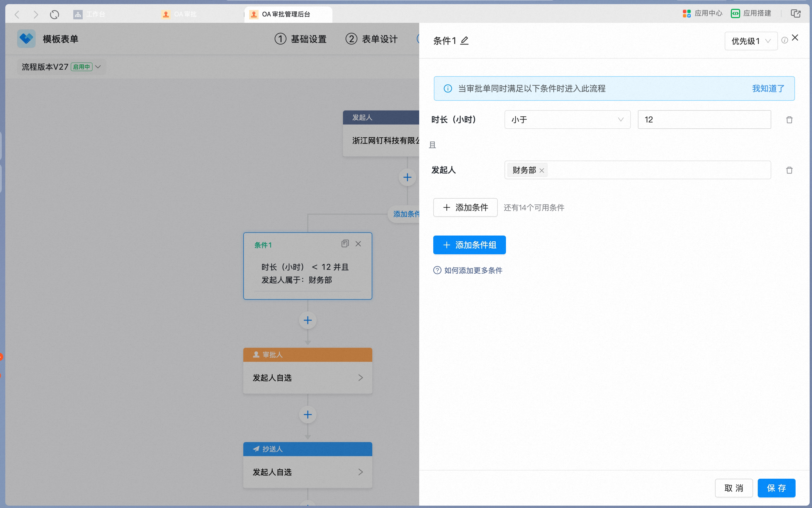Select the 条件1 title in the flow node
812x508 pixels.
pos(263,245)
